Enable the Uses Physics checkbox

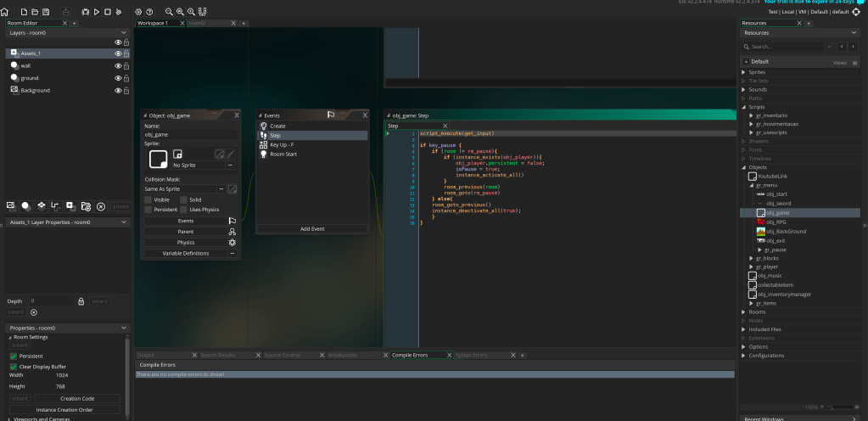[x=183, y=209]
